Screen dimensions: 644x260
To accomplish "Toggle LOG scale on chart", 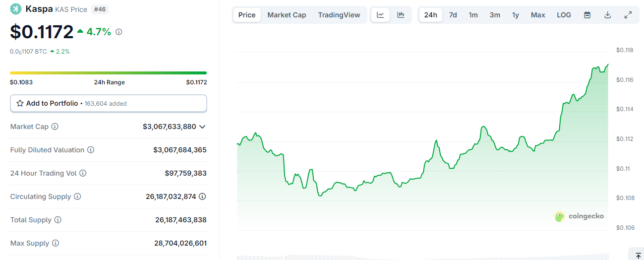I will [564, 15].
